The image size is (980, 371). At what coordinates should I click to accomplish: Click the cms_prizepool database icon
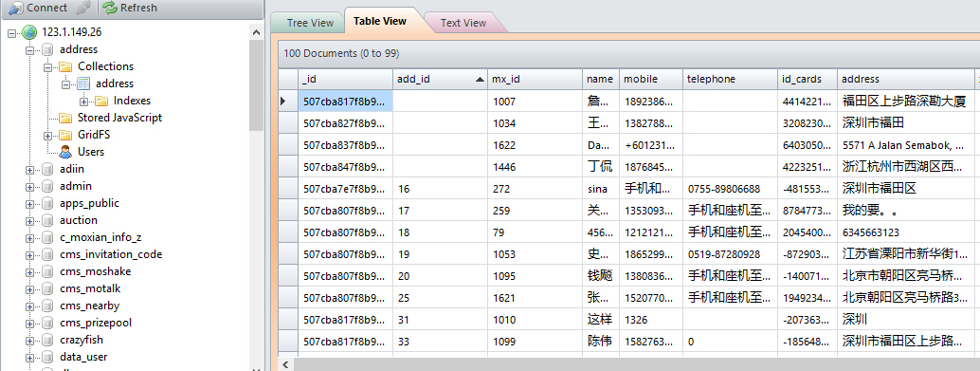[x=46, y=324]
